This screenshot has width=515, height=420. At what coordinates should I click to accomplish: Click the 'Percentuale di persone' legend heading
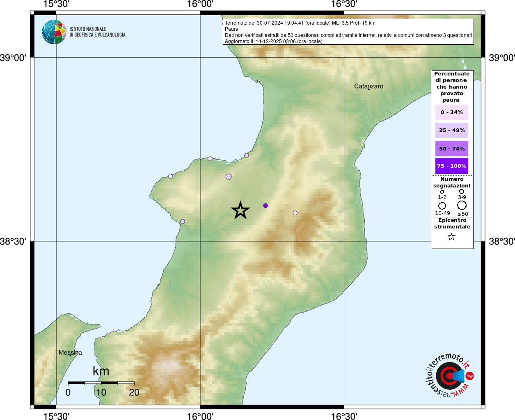[x=452, y=87]
